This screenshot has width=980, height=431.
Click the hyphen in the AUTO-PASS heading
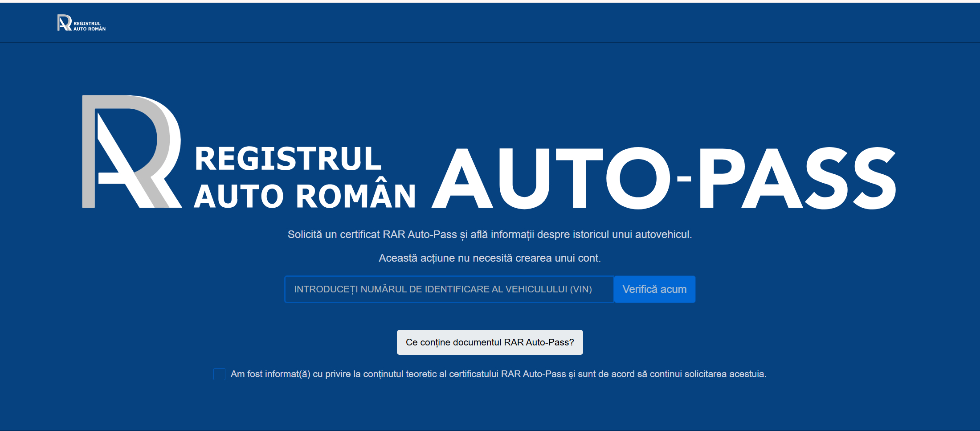pos(684,179)
